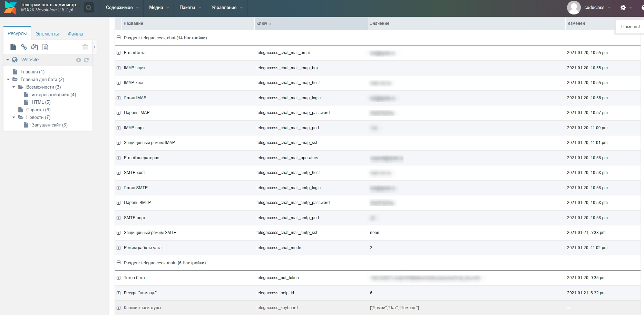Expand the E-mail бота row details

[x=118, y=53]
